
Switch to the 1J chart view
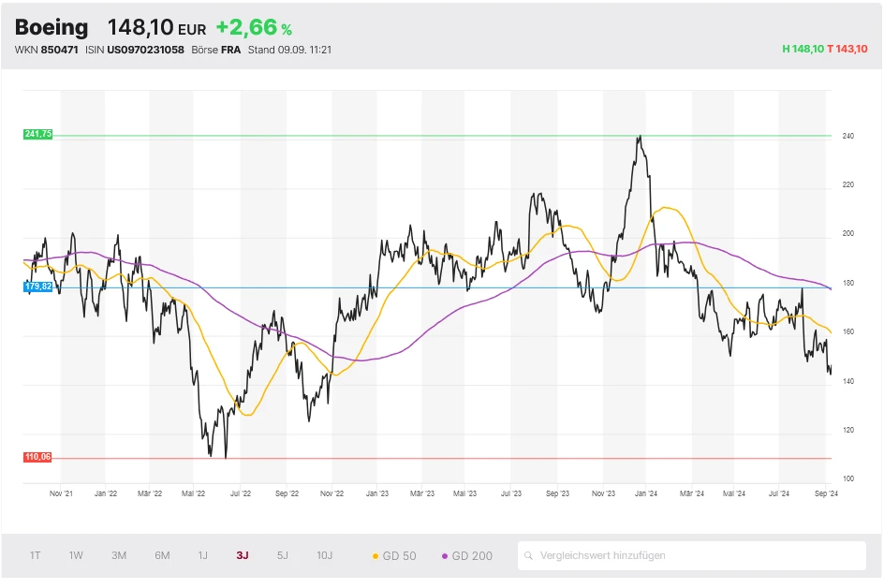202,555
